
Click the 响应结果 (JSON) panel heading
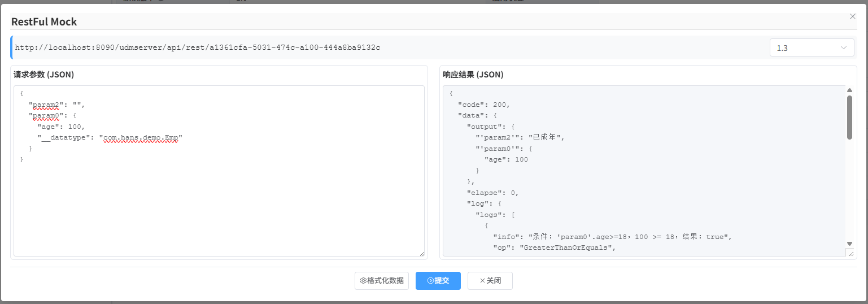click(473, 75)
